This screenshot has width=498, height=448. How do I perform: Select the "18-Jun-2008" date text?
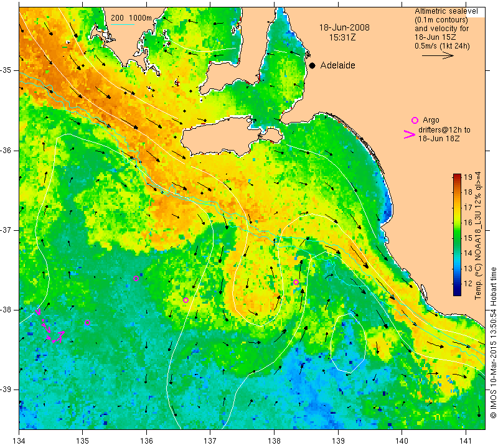click(x=344, y=27)
